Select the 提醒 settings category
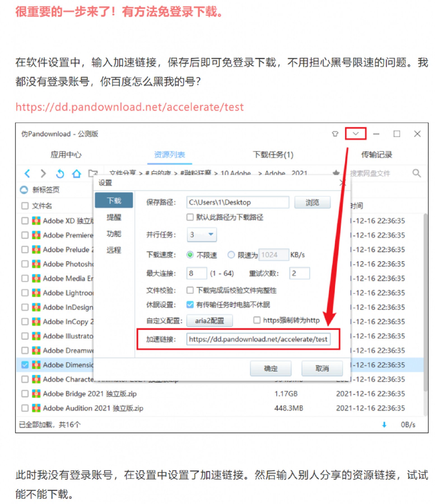The image size is (435, 504). 114,217
